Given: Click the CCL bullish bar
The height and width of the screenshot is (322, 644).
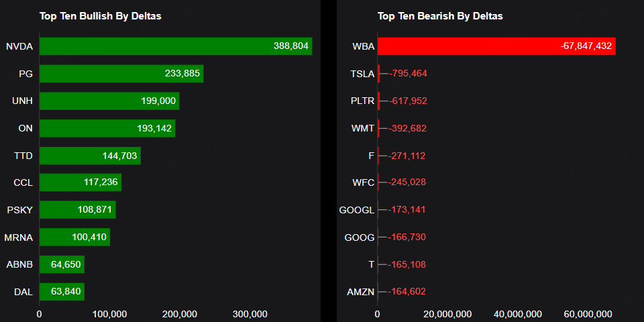Looking at the screenshot, I should (x=80, y=182).
